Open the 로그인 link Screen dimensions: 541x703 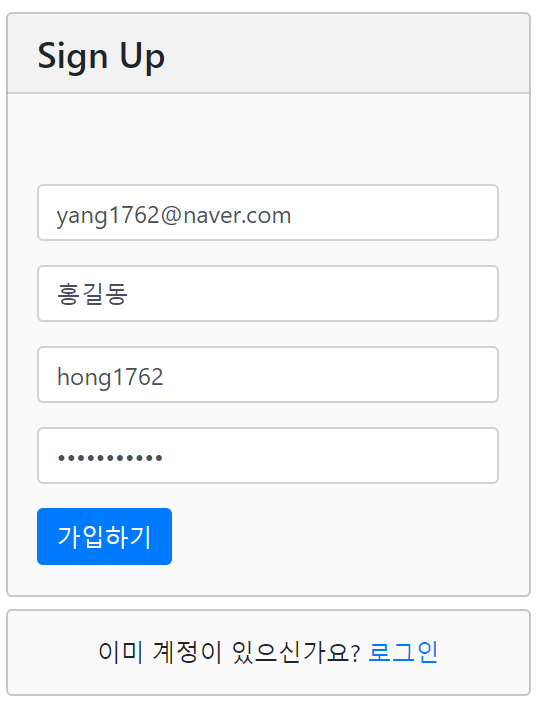point(403,652)
